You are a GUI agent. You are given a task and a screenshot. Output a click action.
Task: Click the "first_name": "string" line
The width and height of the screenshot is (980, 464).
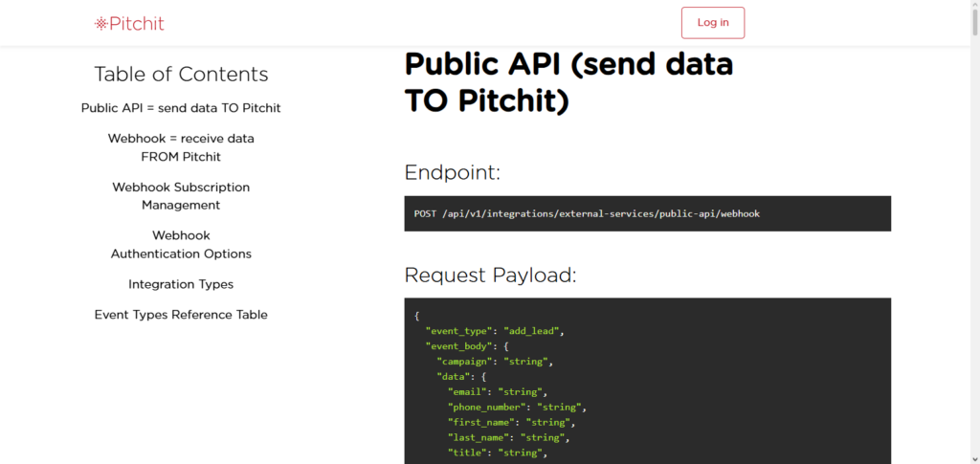coord(511,423)
